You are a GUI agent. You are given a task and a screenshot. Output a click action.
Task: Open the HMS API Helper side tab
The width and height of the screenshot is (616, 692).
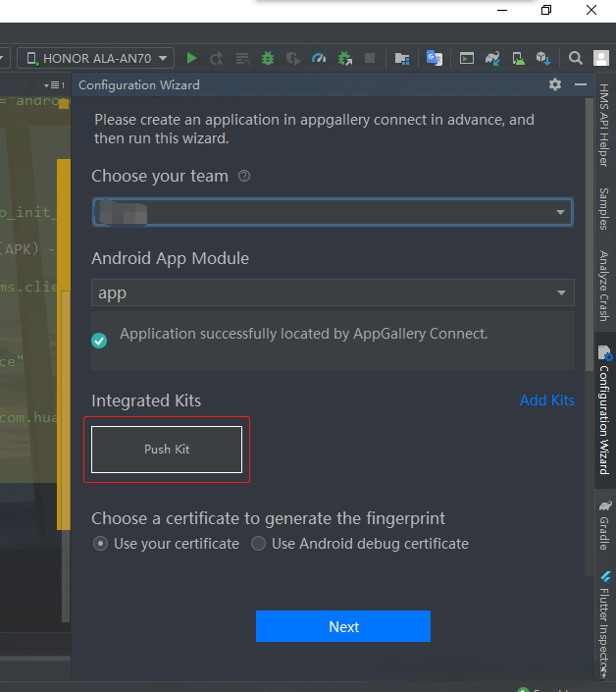click(604, 125)
